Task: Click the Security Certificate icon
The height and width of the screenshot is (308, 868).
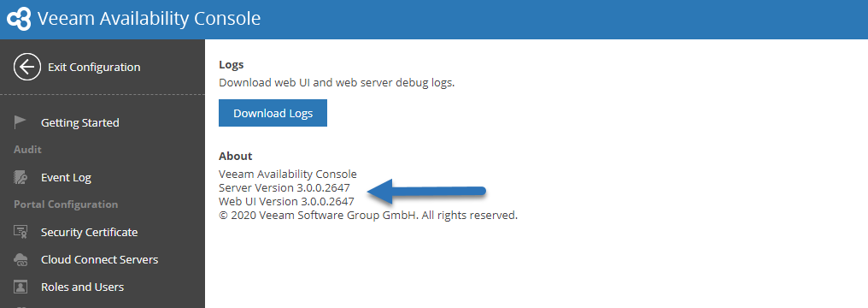Action: point(21,232)
